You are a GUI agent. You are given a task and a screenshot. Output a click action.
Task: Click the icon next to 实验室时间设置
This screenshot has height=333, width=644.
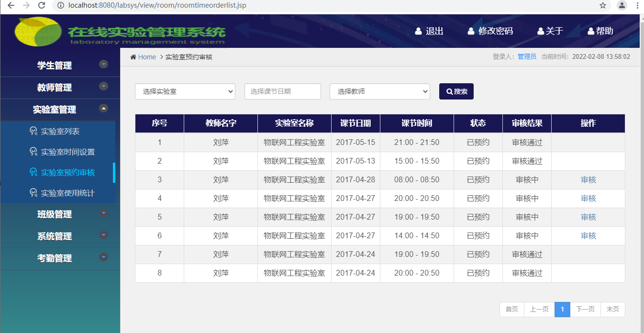point(33,152)
